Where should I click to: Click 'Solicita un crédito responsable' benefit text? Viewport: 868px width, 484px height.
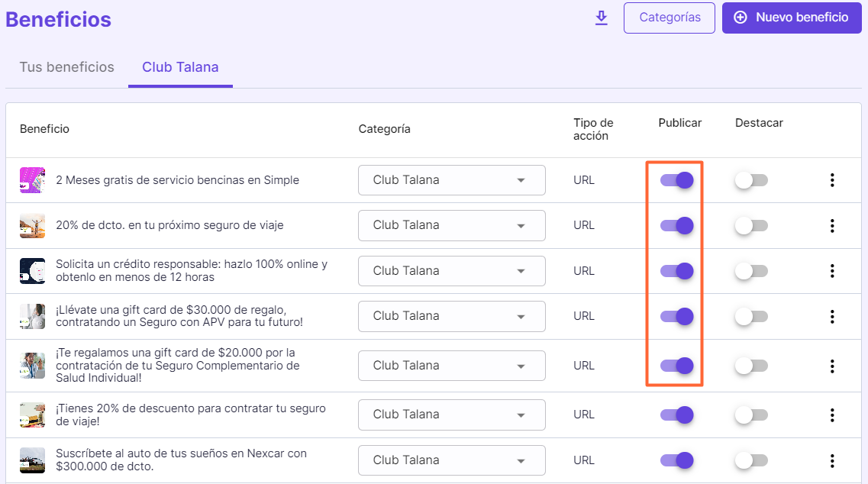tap(192, 271)
